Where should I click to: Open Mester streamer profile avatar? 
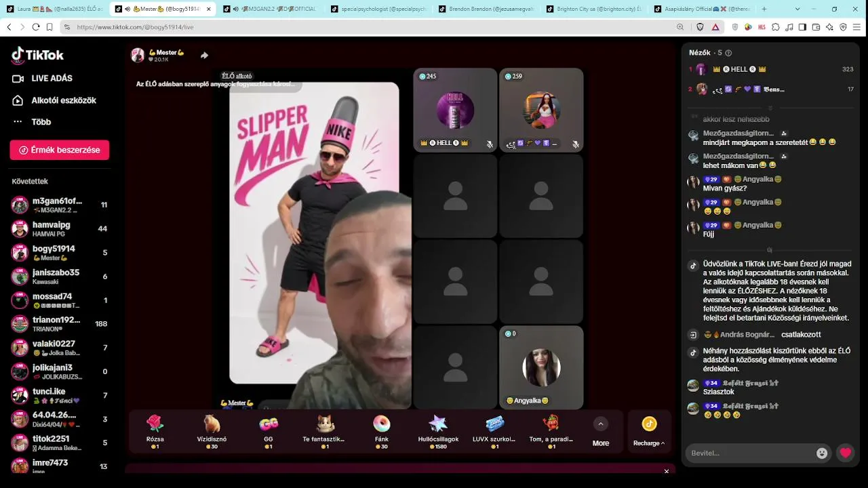point(138,56)
